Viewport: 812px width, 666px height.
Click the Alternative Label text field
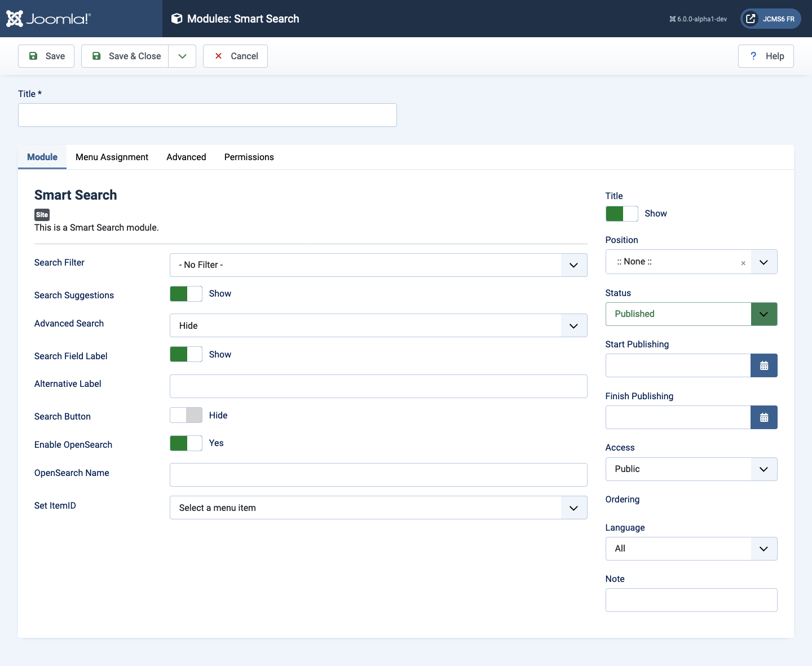[378, 386]
